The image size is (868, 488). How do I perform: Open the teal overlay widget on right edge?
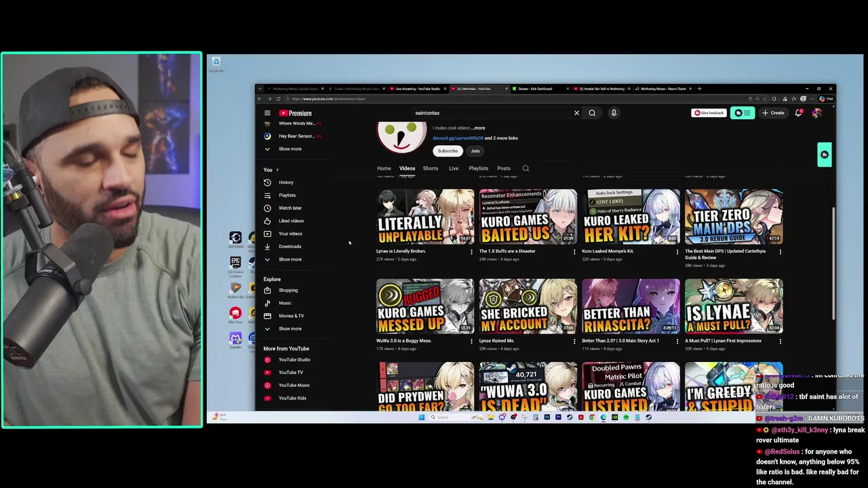tap(825, 155)
